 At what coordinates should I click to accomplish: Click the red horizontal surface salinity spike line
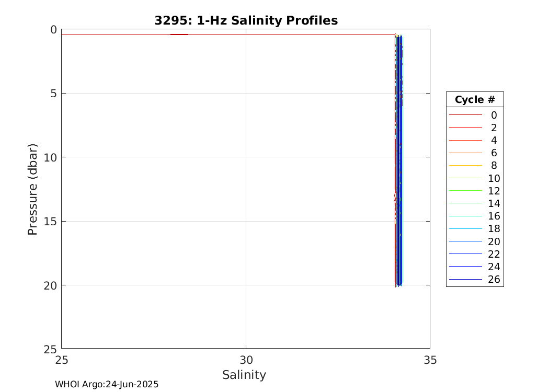coord(228,34)
